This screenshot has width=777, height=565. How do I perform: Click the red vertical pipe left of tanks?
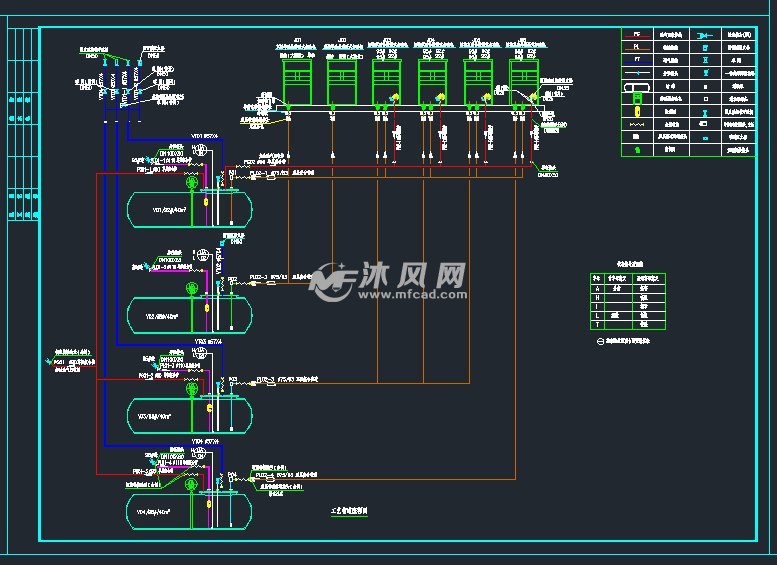click(97, 320)
